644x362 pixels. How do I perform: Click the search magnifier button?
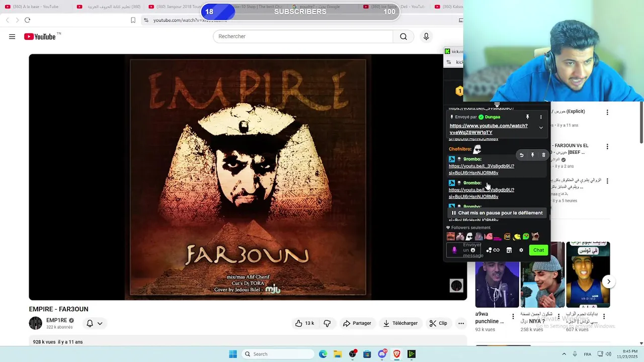click(x=404, y=37)
